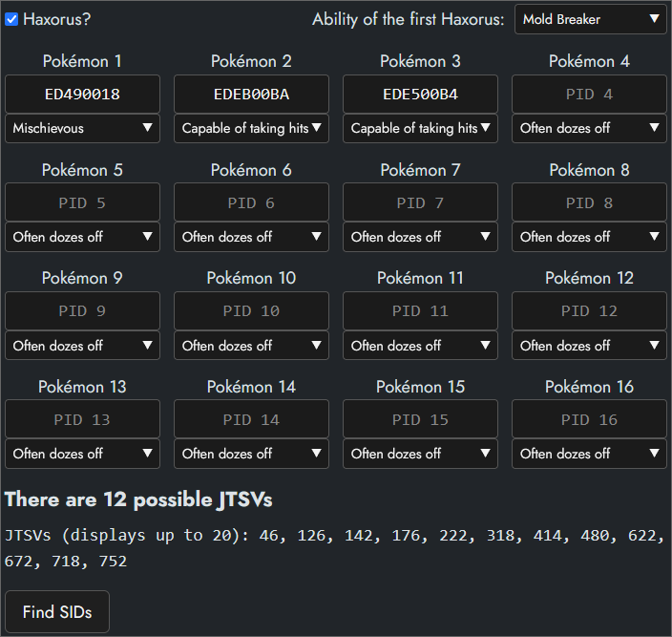Click the 'Pokémon 16' label

pos(589,387)
